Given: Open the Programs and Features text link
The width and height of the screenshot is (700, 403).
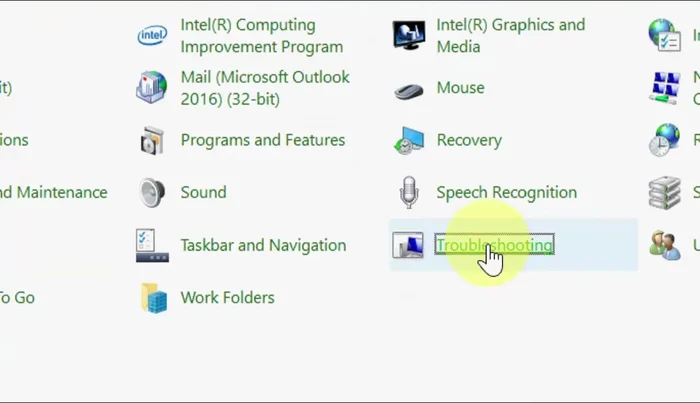Looking at the screenshot, I should [262, 140].
